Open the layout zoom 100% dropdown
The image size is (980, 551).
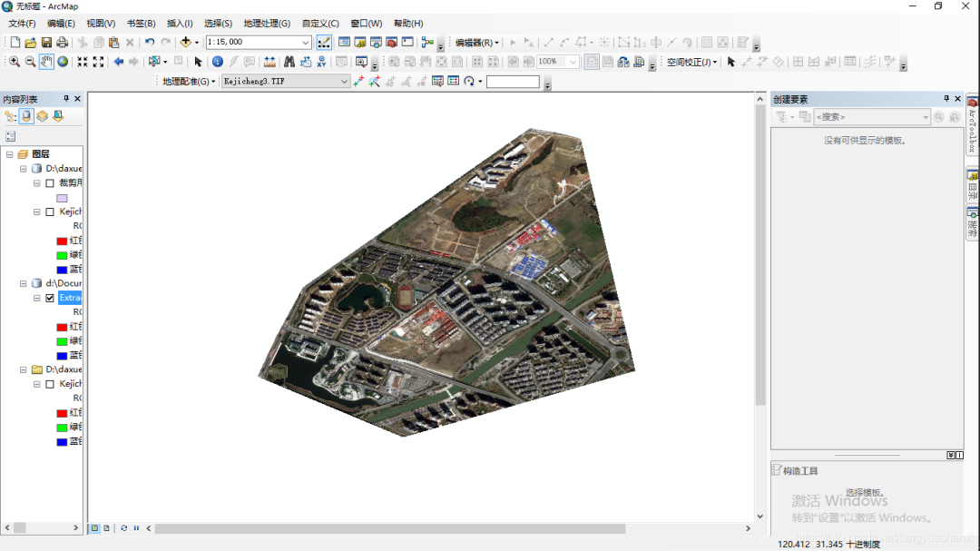(573, 62)
